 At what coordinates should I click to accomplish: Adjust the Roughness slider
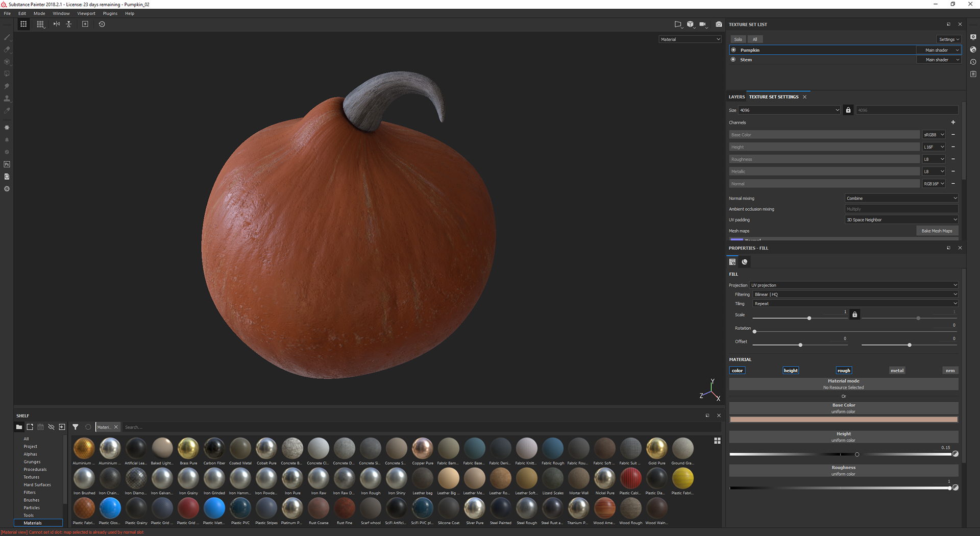[840, 488]
